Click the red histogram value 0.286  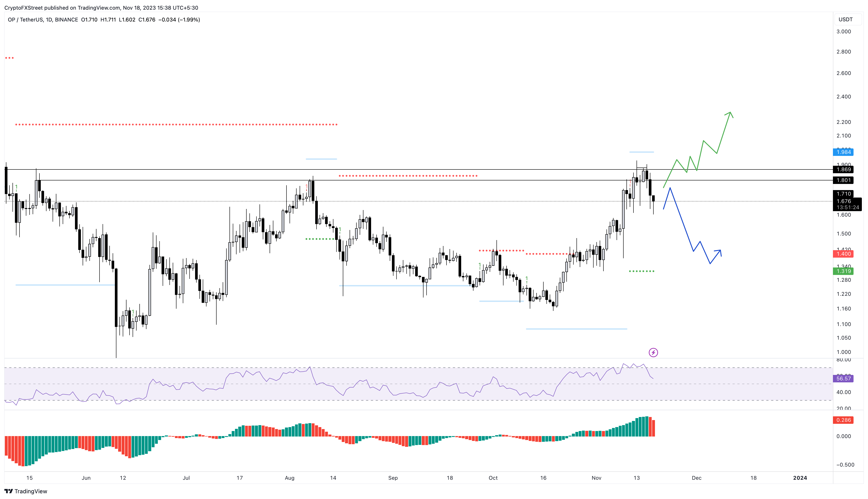[843, 420]
